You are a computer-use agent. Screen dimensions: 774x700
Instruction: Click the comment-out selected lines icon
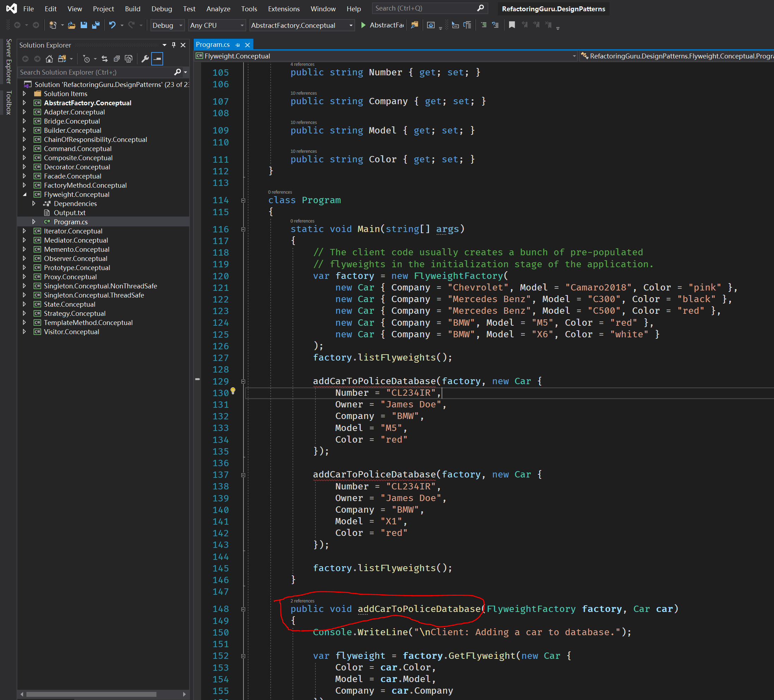(484, 25)
